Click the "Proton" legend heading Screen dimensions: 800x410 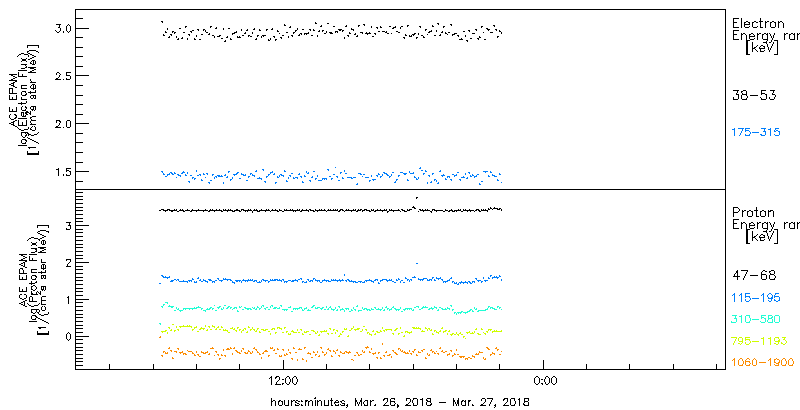point(753,212)
